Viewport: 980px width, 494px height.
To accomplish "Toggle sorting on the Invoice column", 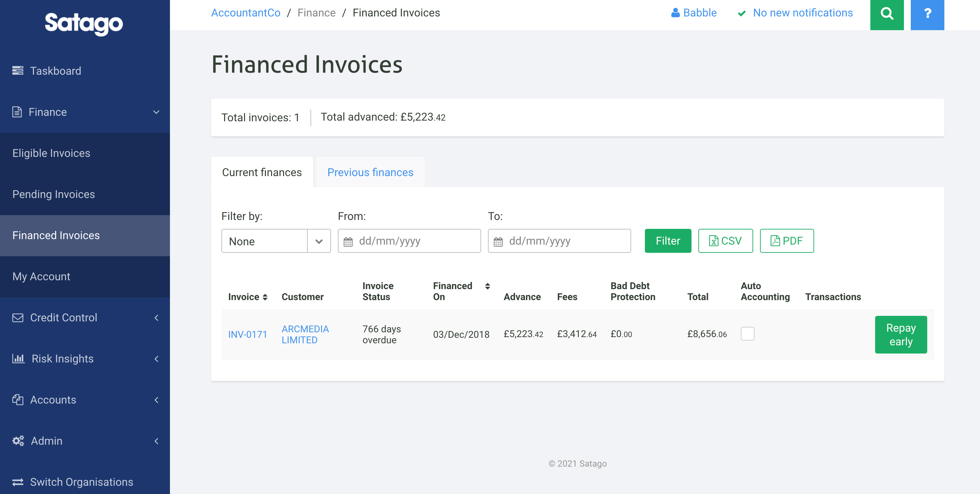I will pyautogui.click(x=265, y=297).
